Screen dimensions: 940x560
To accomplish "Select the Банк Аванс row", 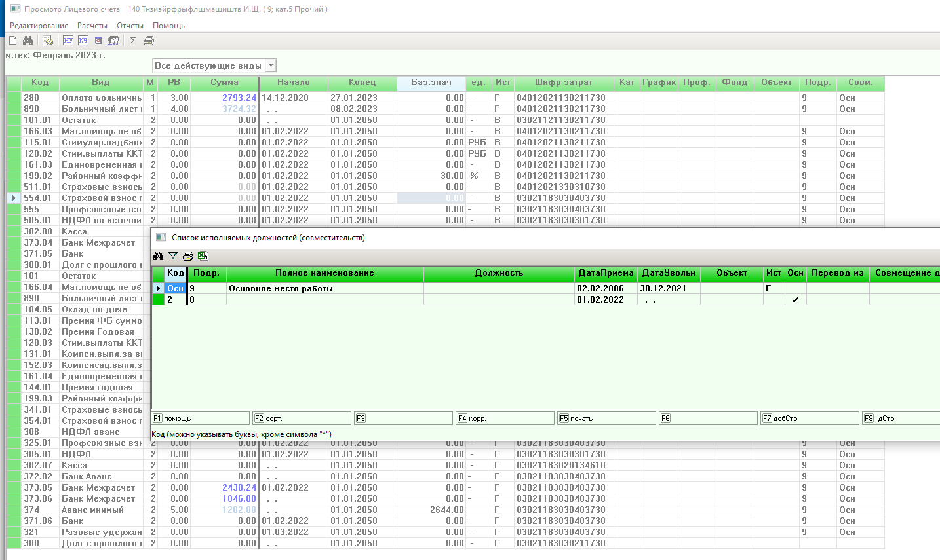I will [x=446, y=477].
